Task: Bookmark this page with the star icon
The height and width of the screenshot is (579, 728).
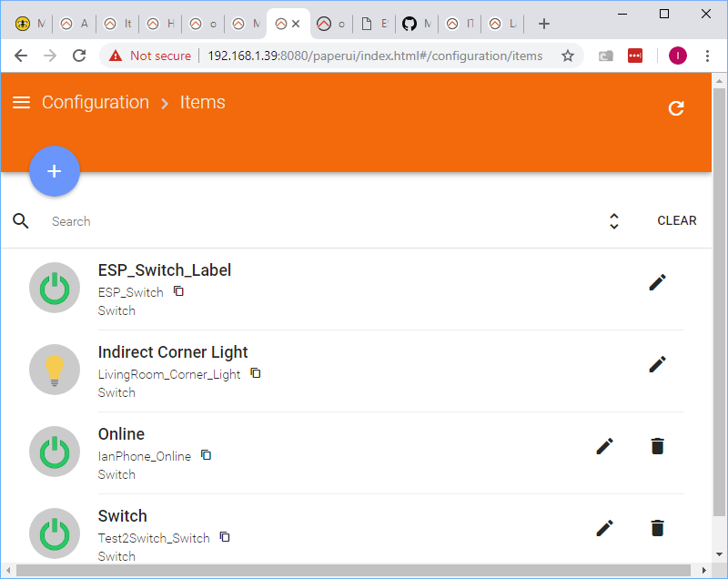Action: point(568,56)
